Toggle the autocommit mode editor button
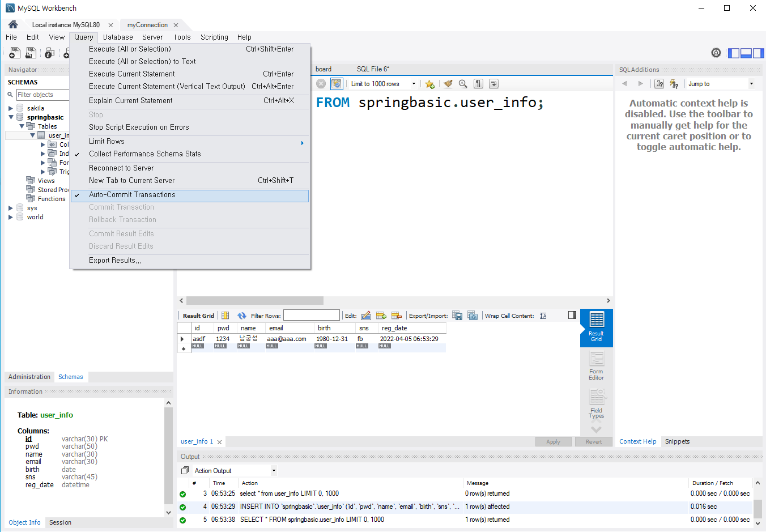 pos(337,84)
